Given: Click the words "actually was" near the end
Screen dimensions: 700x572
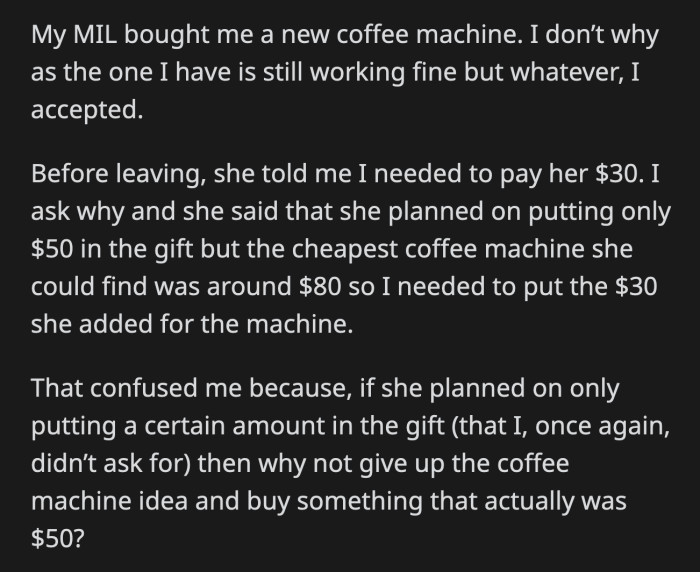Looking at the screenshot, I should coord(556,502).
